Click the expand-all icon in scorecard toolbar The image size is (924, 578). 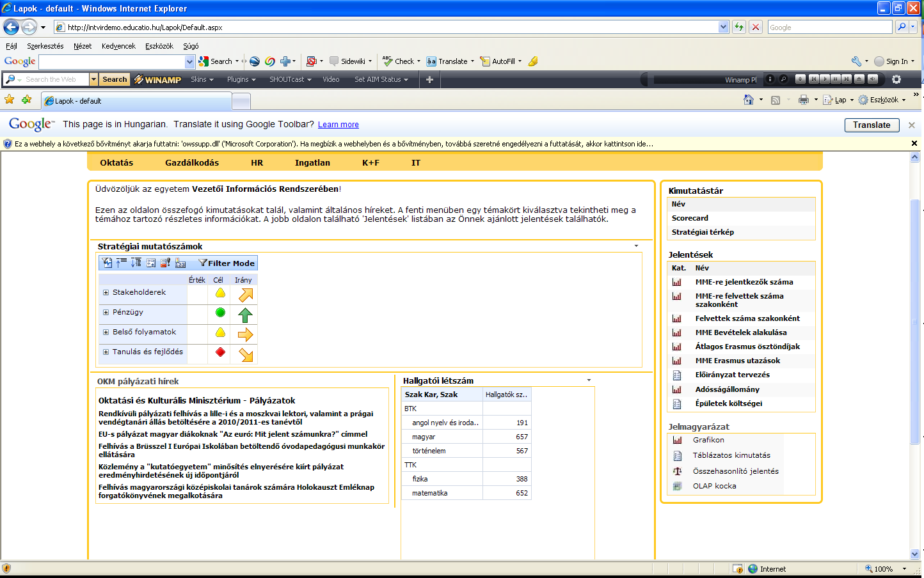(136, 263)
